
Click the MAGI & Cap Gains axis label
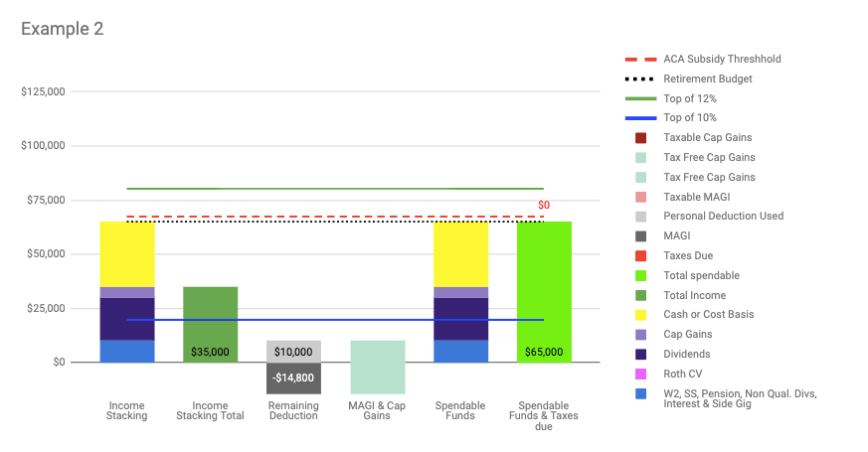click(x=377, y=410)
